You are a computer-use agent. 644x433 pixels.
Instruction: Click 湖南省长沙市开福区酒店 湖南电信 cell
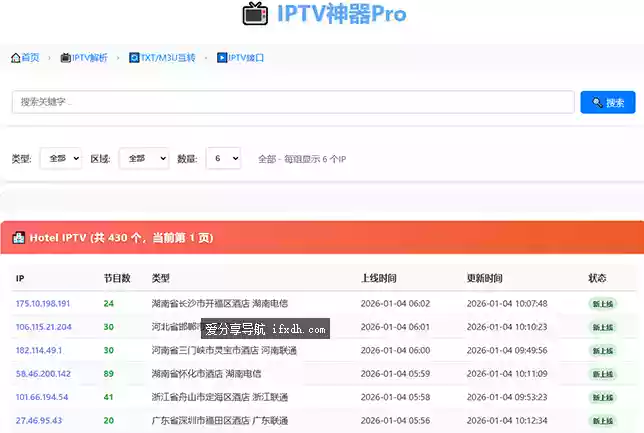tap(220, 304)
